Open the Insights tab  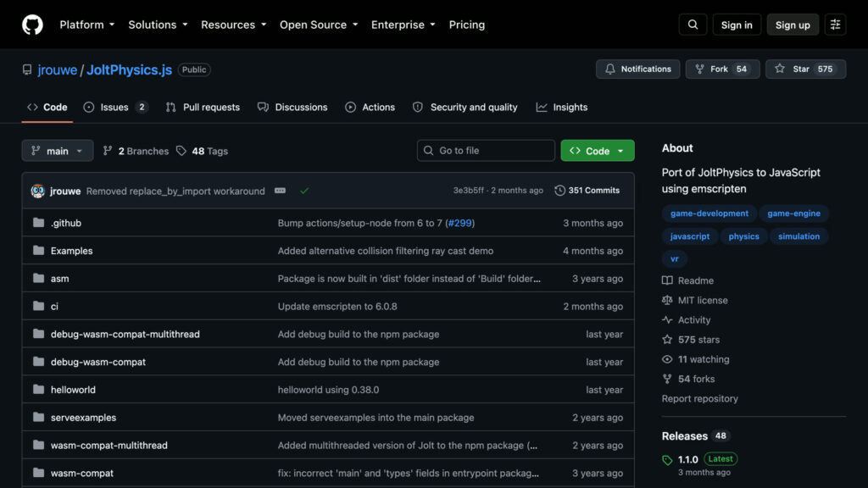pos(562,108)
